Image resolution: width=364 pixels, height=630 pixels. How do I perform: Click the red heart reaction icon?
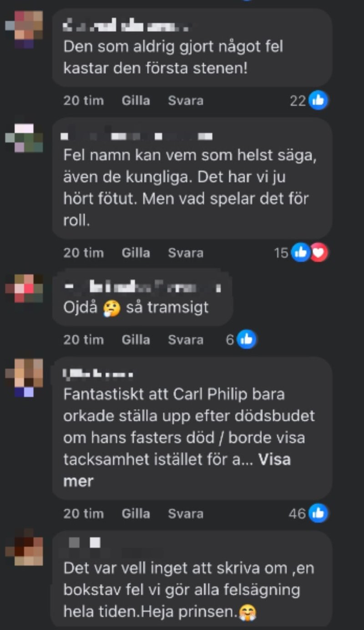click(319, 252)
